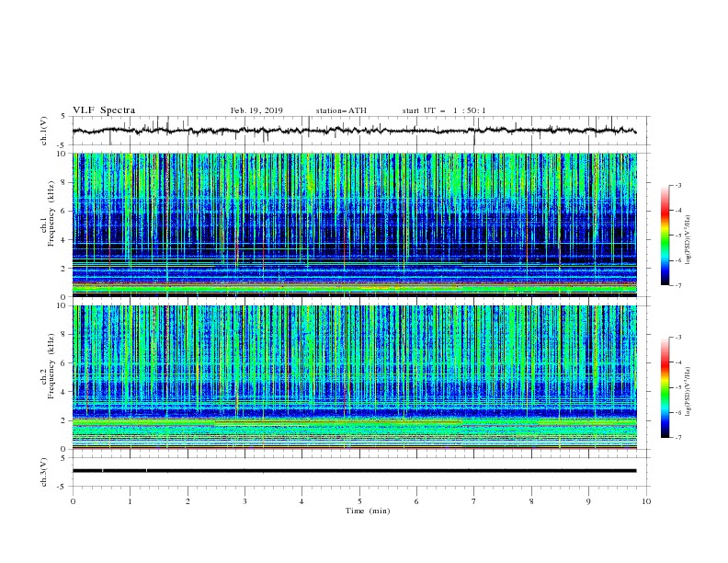Click the "-7" tick on ch.1 color bar
The height and width of the screenshot is (563, 728).
pyautogui.click(x=678, y=285)
